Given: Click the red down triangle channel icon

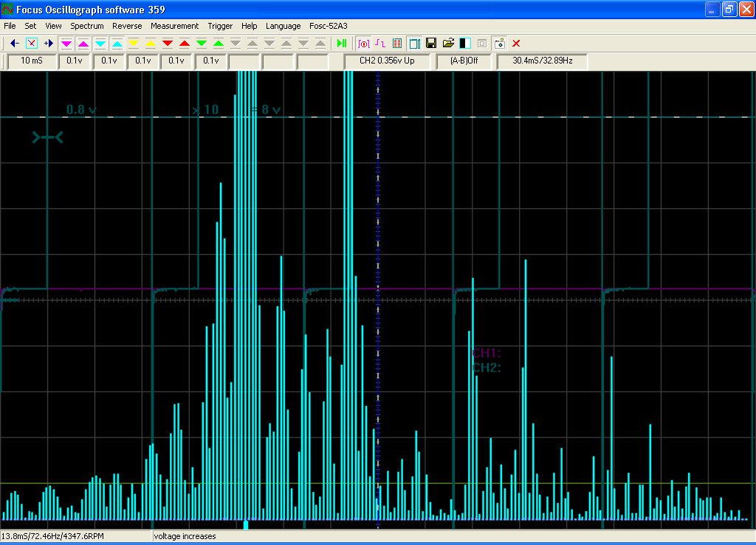Looking at the screenshot, I should click(168, 44).
